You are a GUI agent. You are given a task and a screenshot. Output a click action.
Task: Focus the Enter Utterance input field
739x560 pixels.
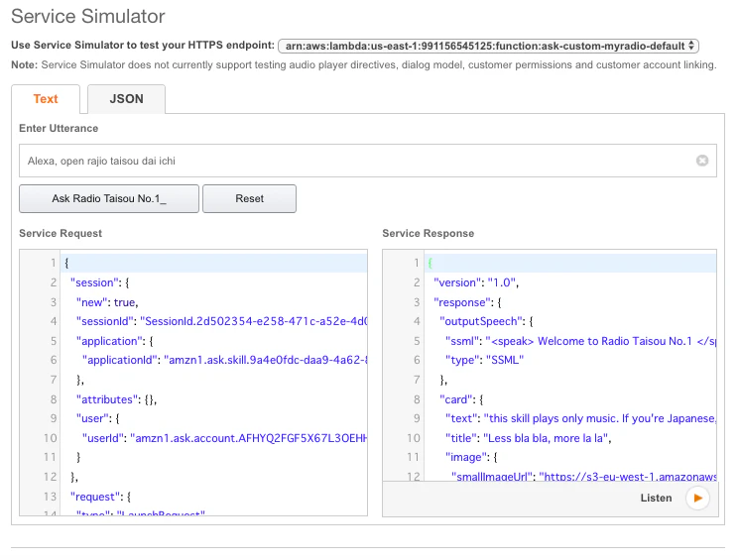point(368,161)
